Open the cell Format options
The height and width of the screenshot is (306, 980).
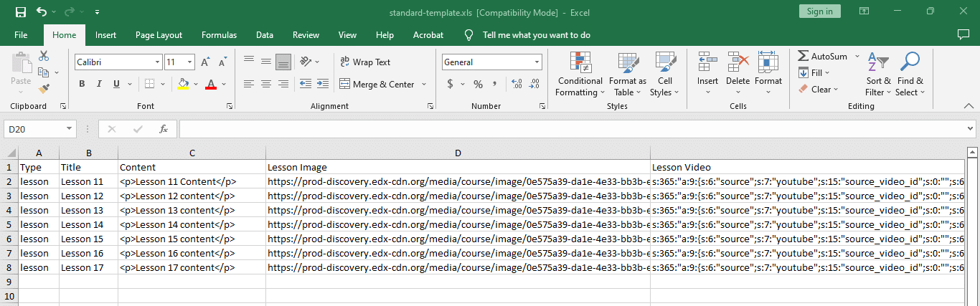click(x=768, y=69)
